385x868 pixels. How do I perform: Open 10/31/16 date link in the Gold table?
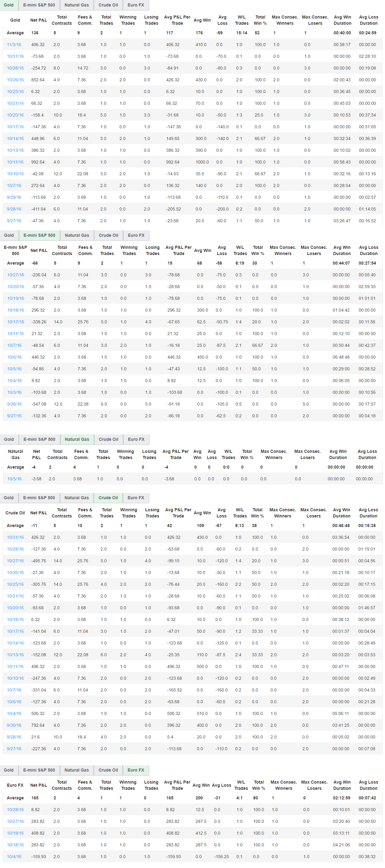coord(15,56)
